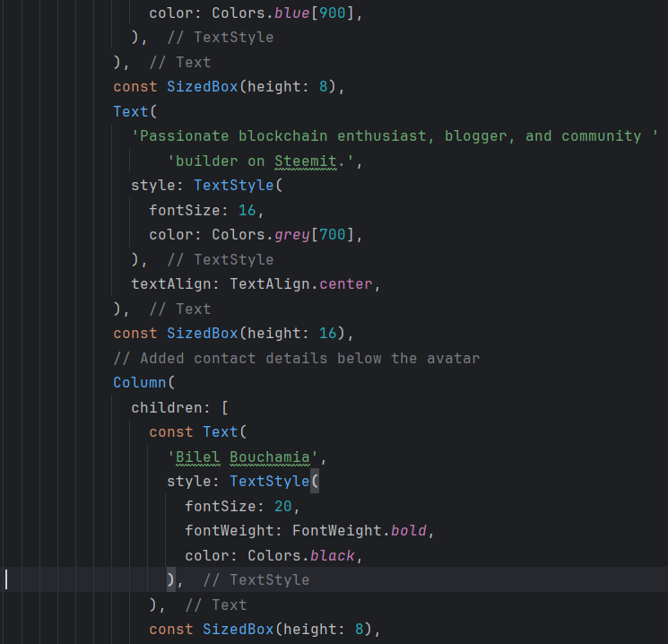
Task: Click the FontWeight class name
Action: tap(336, 531)
